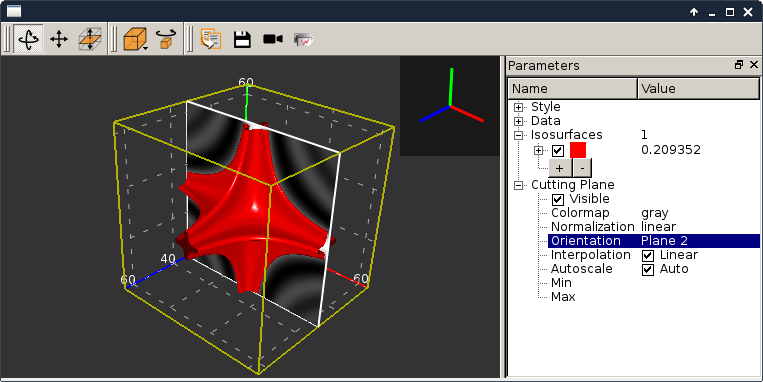Expand the Data tree node
The height and width of the screenshot is (382, 763).
click(x=519, y=121)
